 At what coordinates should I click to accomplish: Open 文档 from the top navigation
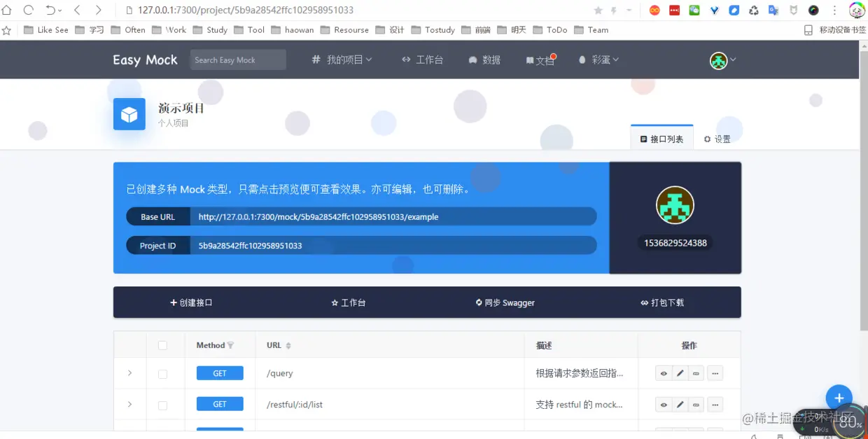(x=540, y=60)
